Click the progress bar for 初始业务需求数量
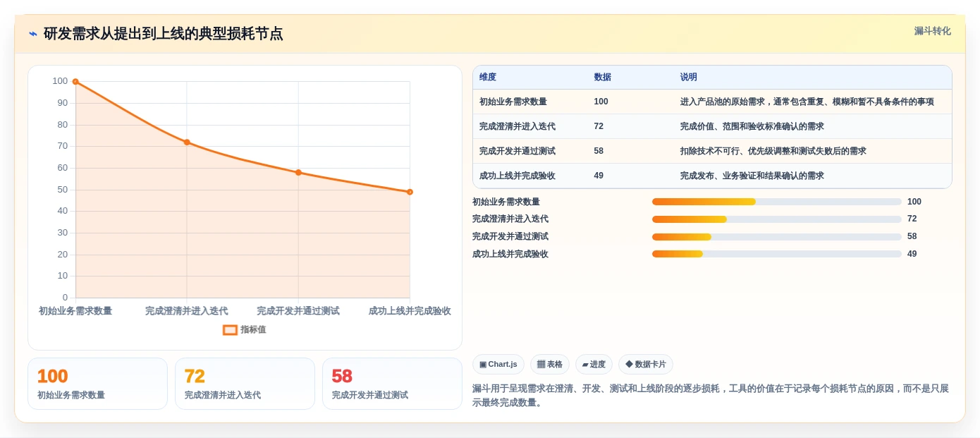The height and width of the screenshot is (438, 980). click(x=777, y=202)
